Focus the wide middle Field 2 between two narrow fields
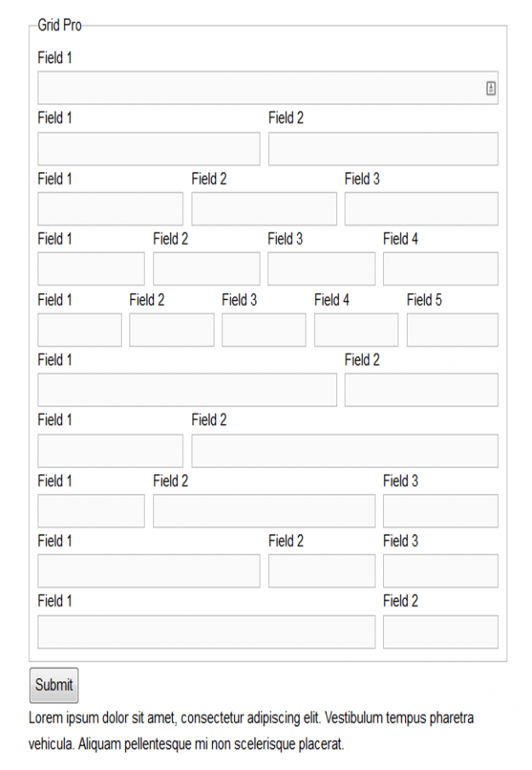Screen dimensions: 532x770 click(264, 511)
